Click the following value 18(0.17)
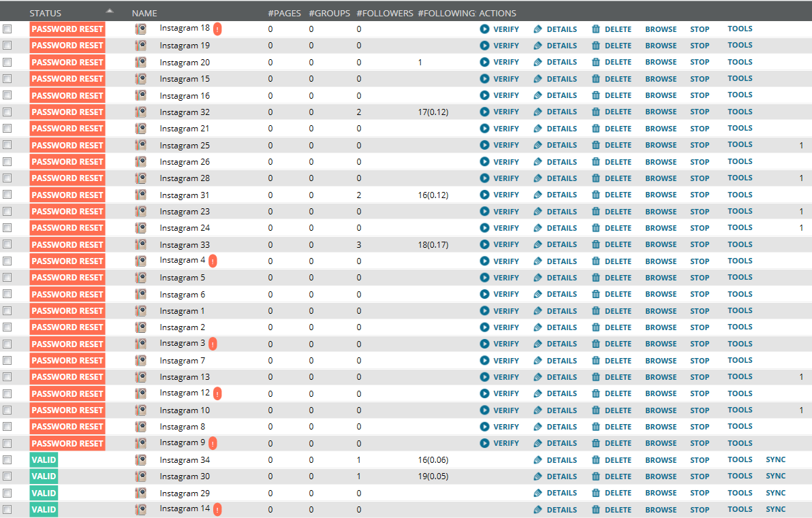 click(433, 244)
